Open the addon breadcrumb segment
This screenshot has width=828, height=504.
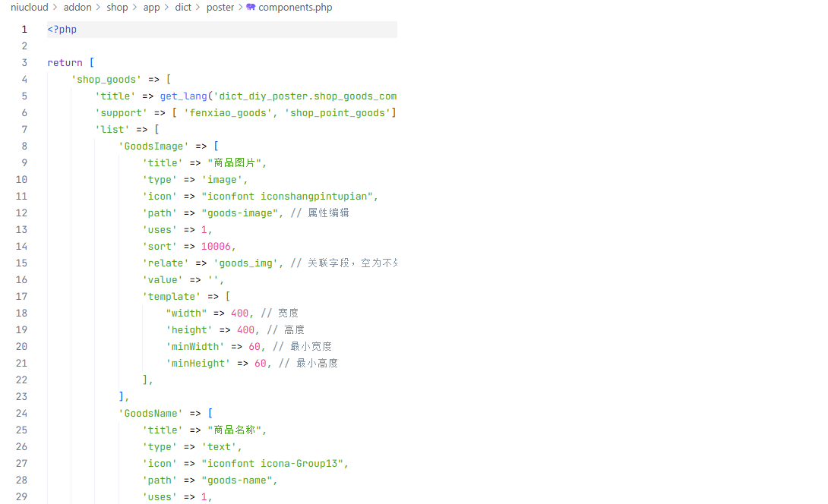point(77,8)
